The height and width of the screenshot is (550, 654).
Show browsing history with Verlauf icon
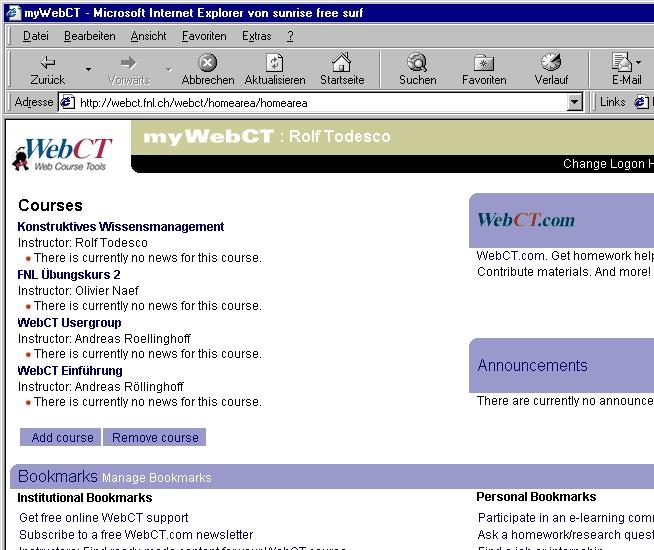(551, 63)
